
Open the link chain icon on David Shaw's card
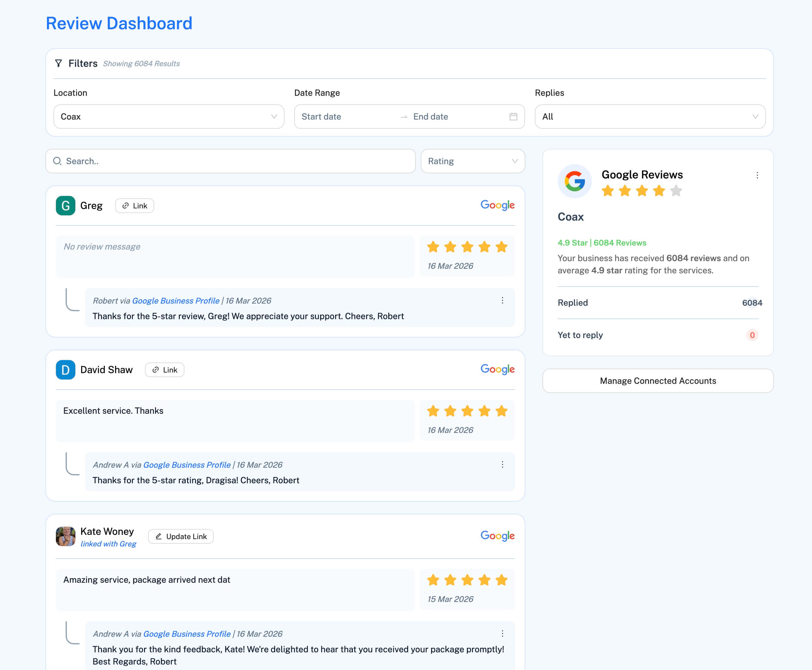(x=156, y=369)
